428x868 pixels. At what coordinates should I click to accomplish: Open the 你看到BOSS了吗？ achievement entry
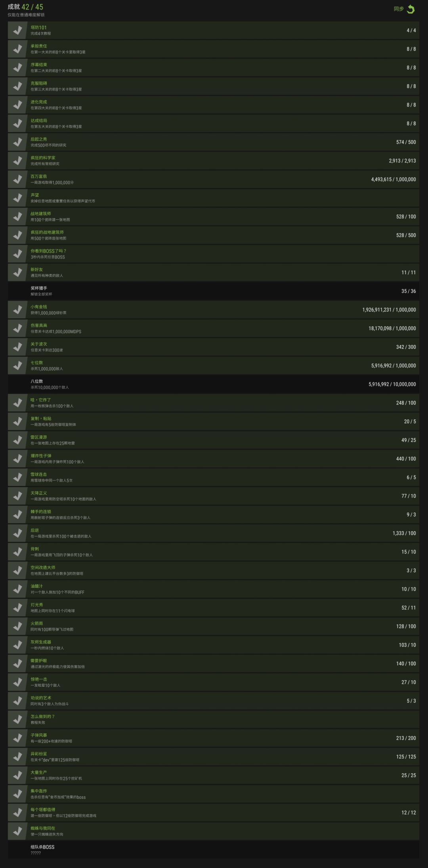tap(214, 254)
